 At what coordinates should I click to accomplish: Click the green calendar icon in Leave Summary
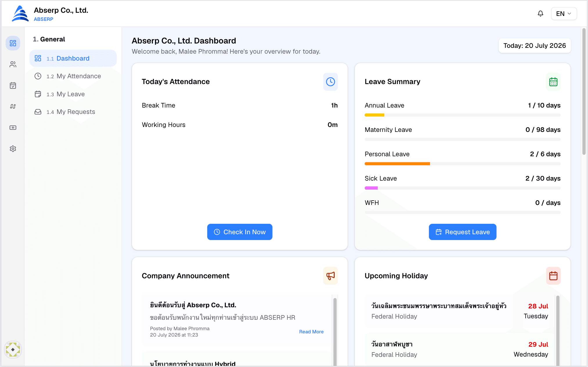coord(553,82)
